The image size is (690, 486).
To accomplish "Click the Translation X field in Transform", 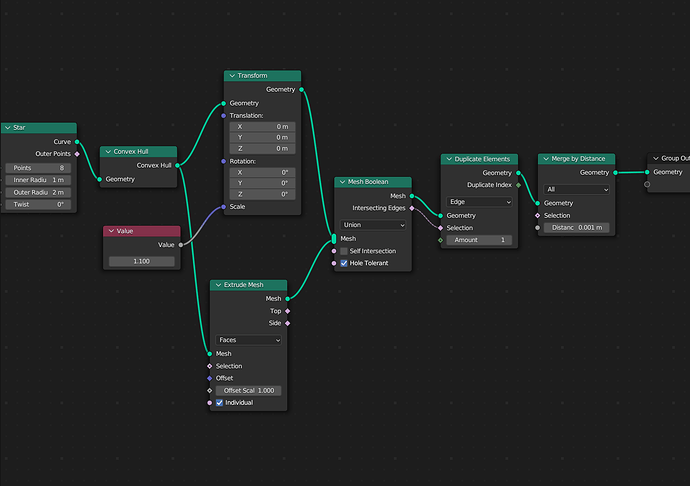I will coord(262,127).
